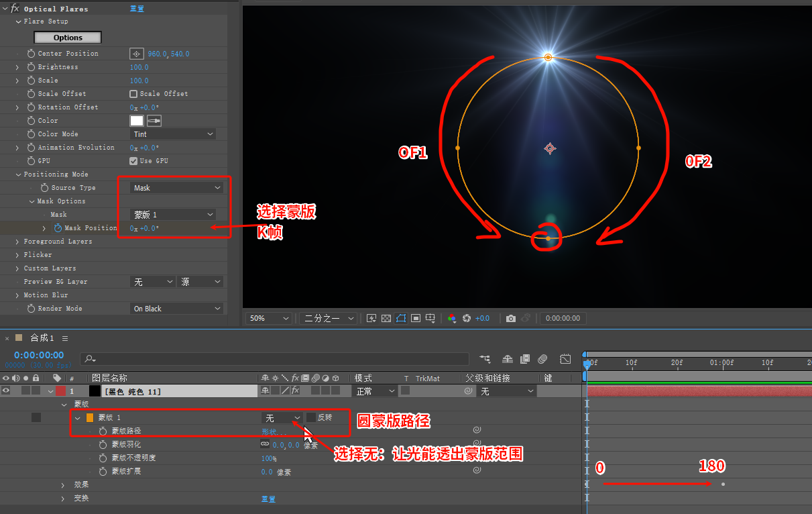812x514 pixels.
Task: Click the white Color swatch
Action: click(137, 121)
